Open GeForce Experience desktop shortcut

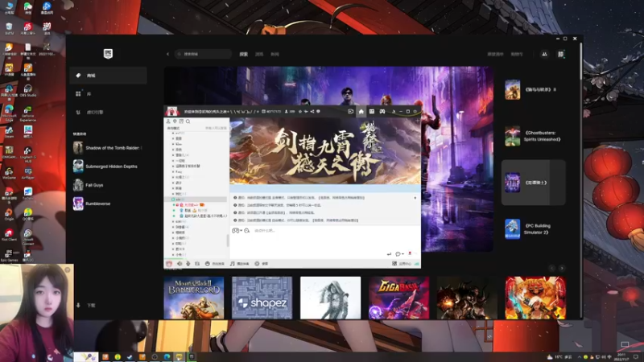point(28,114)
